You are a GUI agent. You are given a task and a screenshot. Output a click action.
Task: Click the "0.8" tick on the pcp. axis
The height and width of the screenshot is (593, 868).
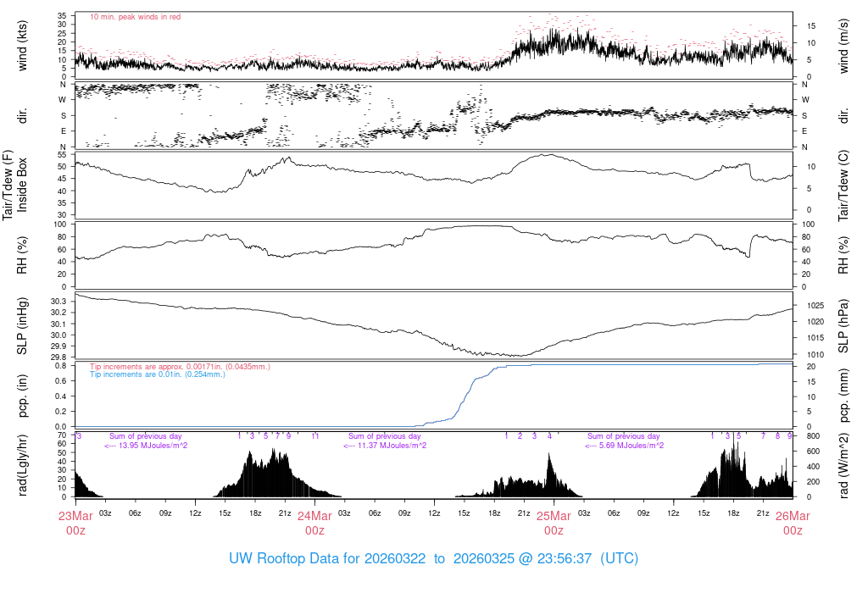61,366
